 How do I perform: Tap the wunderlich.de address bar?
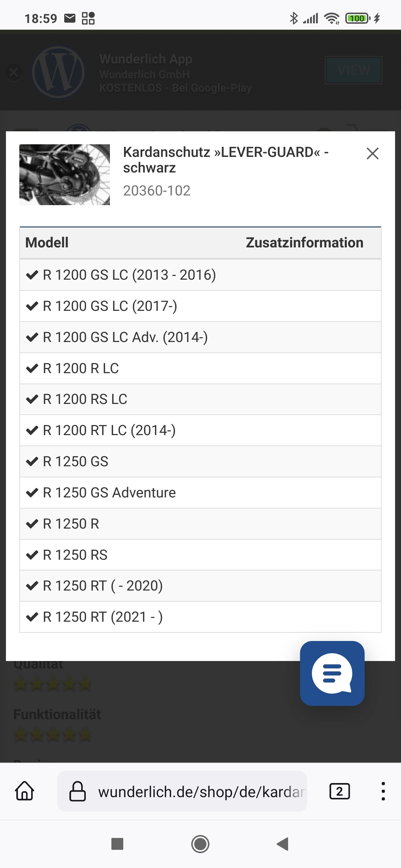point(200,791)
